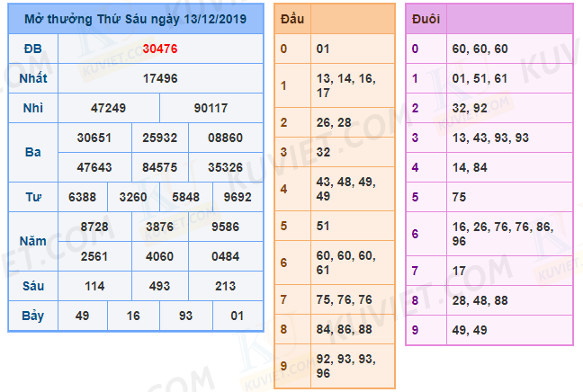Select fifth prize number 3876

click(x=160, y=227)
